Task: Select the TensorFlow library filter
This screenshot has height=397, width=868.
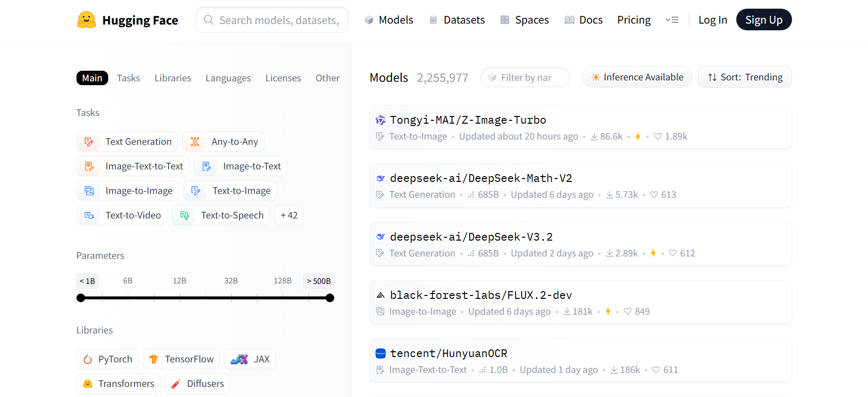Action: [181, 359]
